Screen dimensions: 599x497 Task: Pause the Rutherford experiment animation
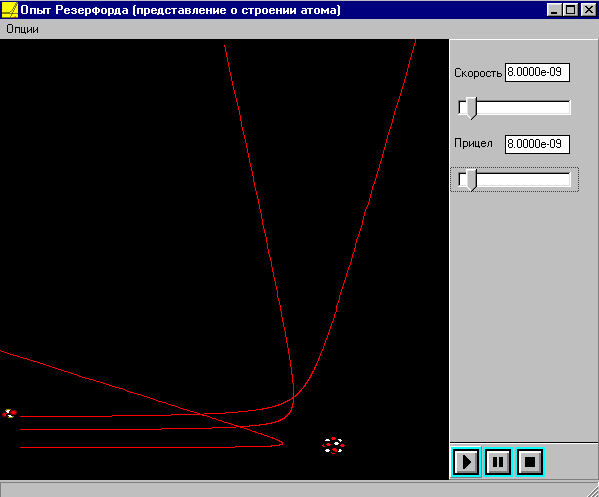click(x=498, y=462)
